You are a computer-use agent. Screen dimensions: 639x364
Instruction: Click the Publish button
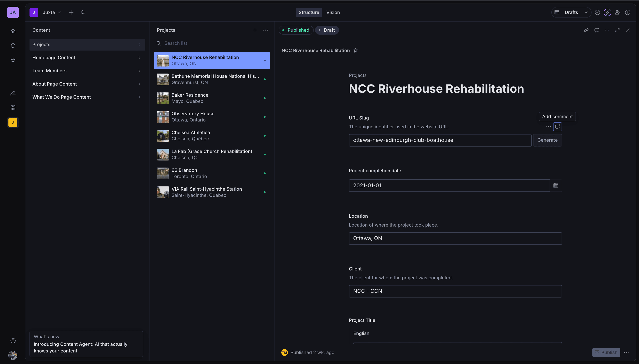(x=606, y=352)
